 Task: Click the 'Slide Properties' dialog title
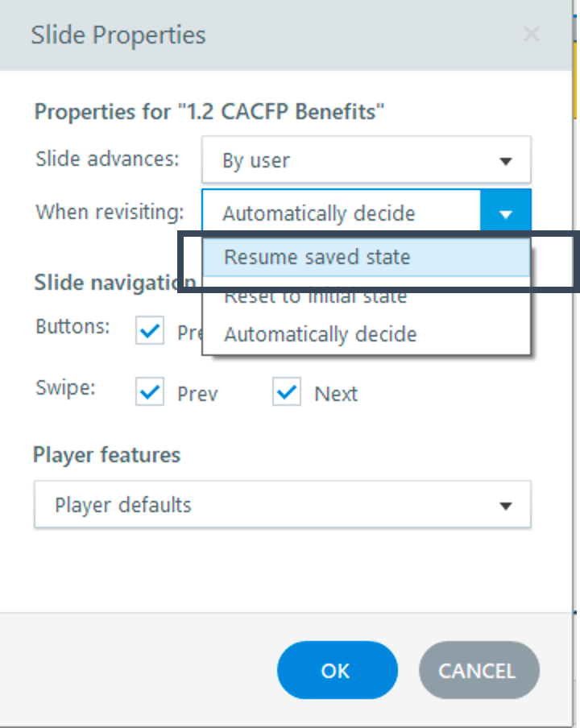point(118,35)
